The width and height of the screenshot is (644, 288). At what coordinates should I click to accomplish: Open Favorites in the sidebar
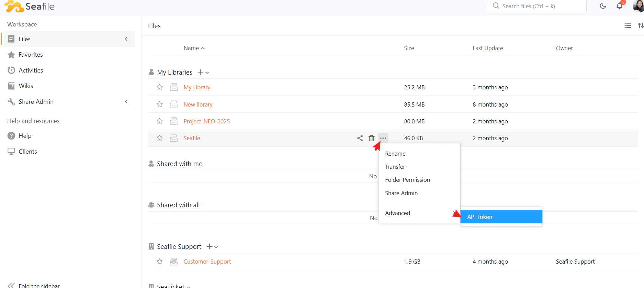tap(31, 55)
